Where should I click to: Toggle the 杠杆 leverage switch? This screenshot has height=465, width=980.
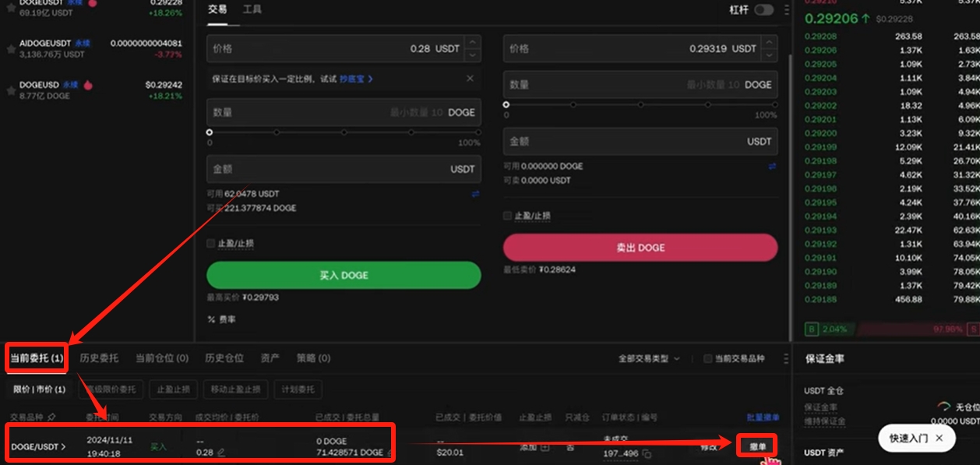(763, 9)
